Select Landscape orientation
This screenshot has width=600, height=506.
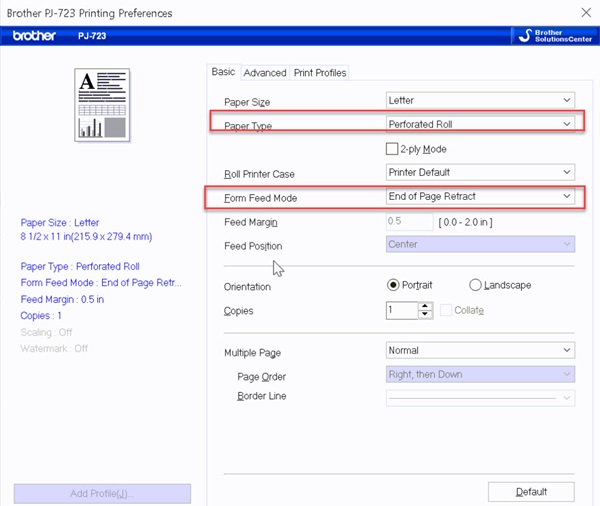coord(475,285)
